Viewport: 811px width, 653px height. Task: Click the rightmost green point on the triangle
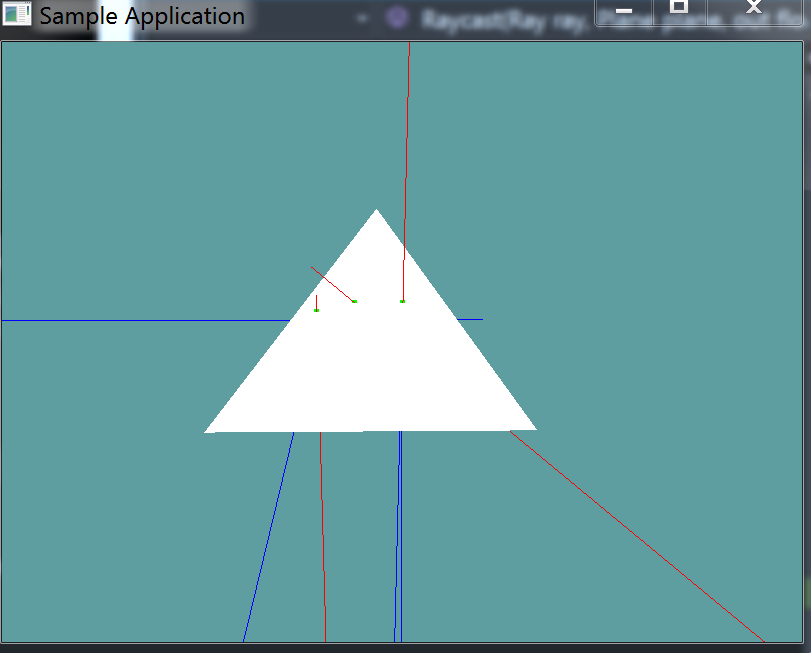(402, 301)
